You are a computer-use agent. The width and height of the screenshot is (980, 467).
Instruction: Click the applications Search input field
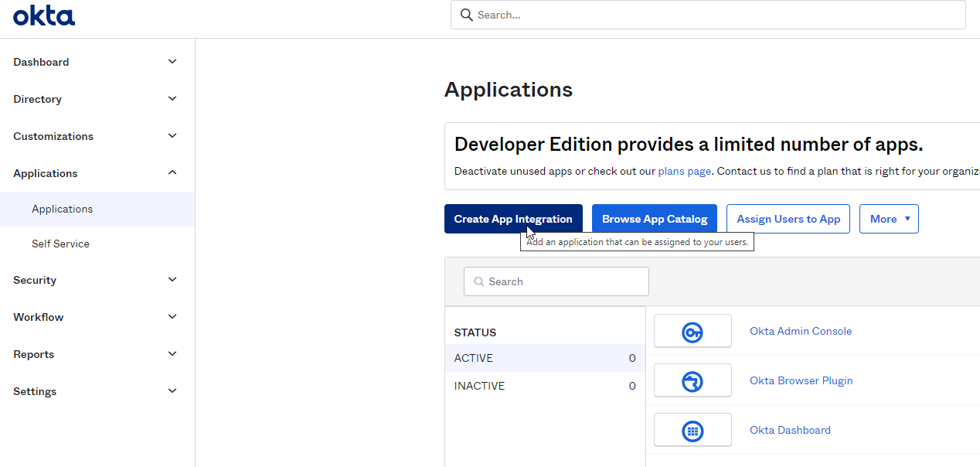pyautogui.click(x=564, y=282)
